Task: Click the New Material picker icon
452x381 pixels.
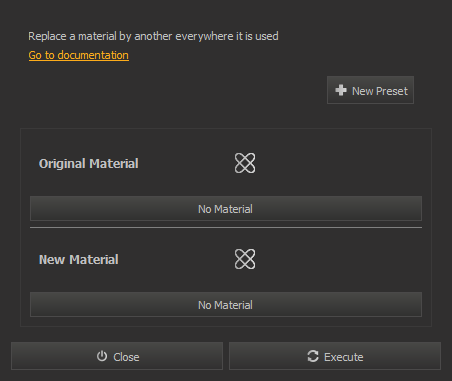Action: pyautogui.click(x=245, y=259)
